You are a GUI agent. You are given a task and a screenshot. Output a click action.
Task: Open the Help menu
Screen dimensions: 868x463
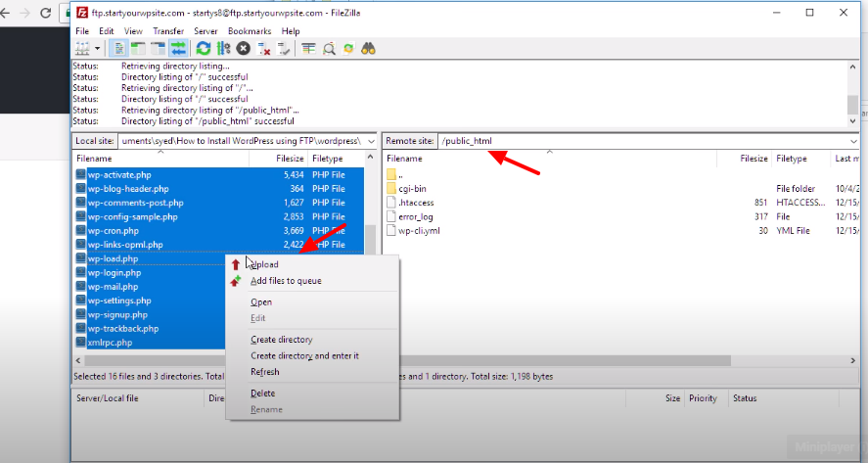pyautogui.click(x=290, y=31)
